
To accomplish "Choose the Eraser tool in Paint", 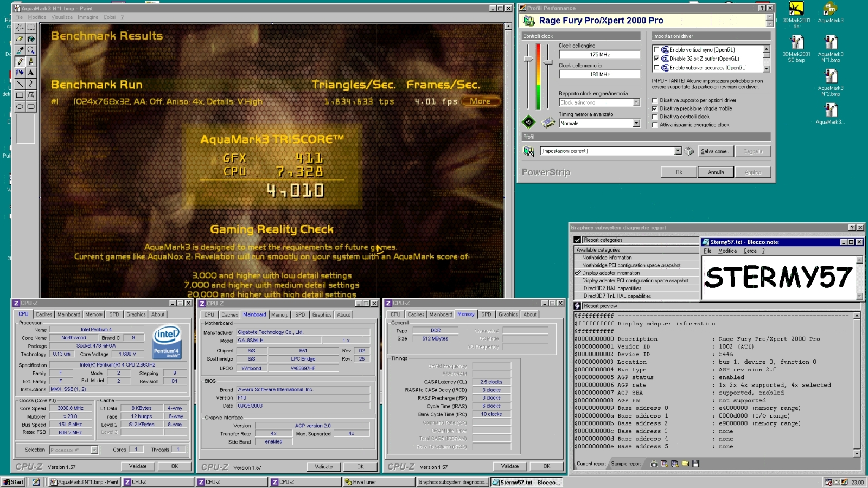I will click(x=20, y=38).
